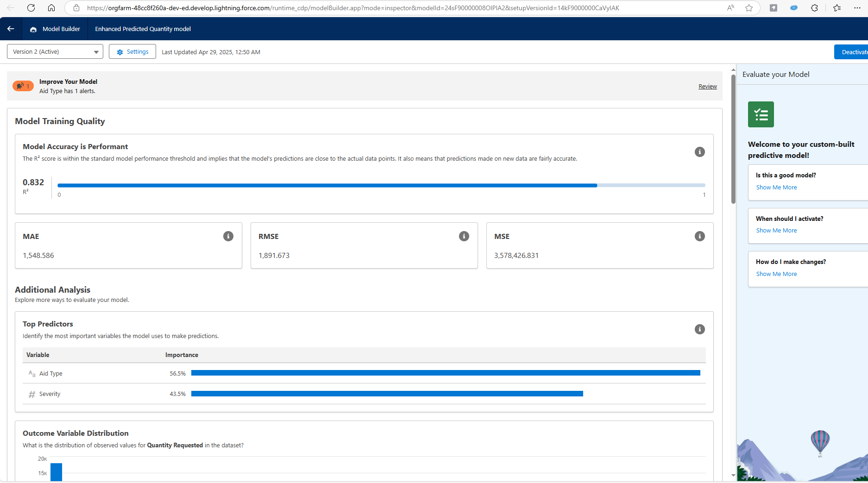Click the Model Accuracy is Performant heading
The image size is (868, 483).
coord(75,147)
